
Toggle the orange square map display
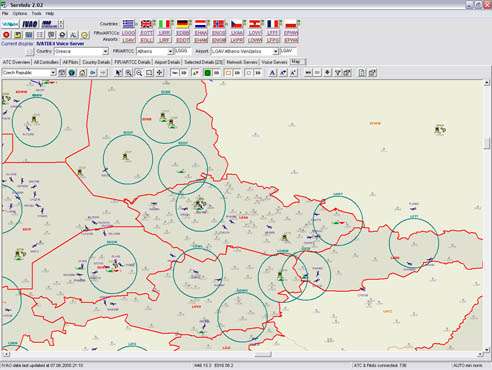tap(228, 73)
